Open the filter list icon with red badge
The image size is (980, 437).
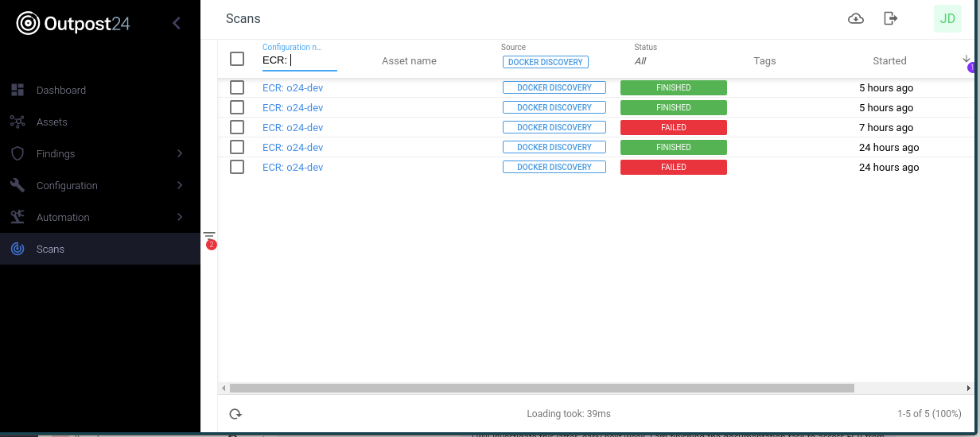pos(209,237)
